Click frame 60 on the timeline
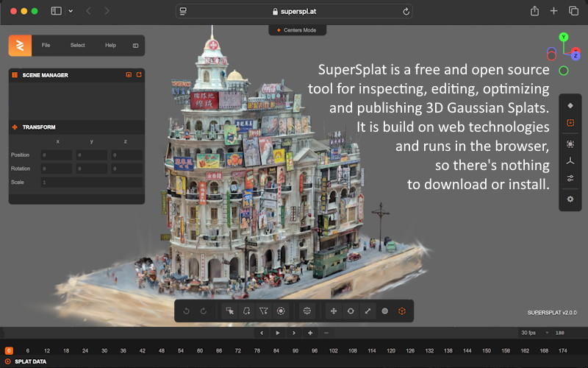 click(x=200, y=351)
